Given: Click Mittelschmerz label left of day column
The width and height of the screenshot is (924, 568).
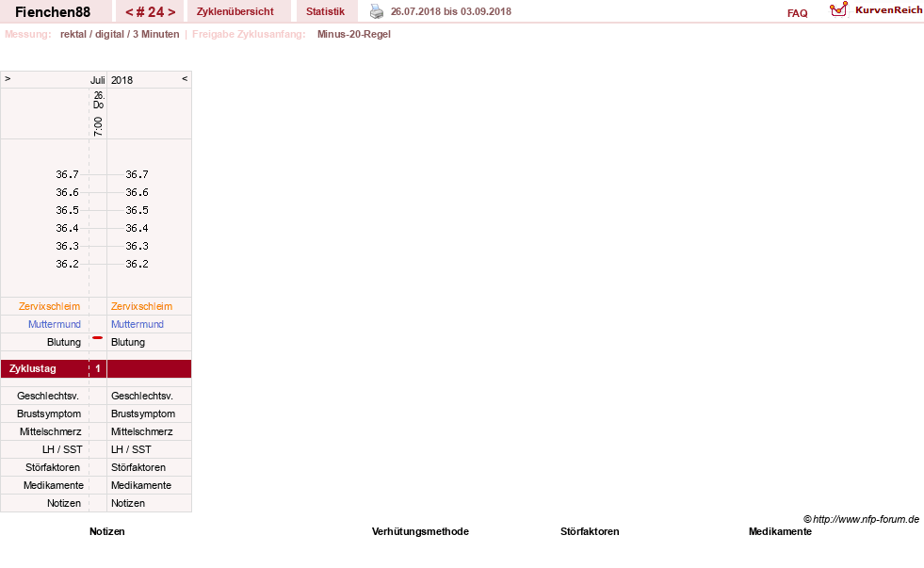Looking at the screenshot, I should tap(50, 432).
